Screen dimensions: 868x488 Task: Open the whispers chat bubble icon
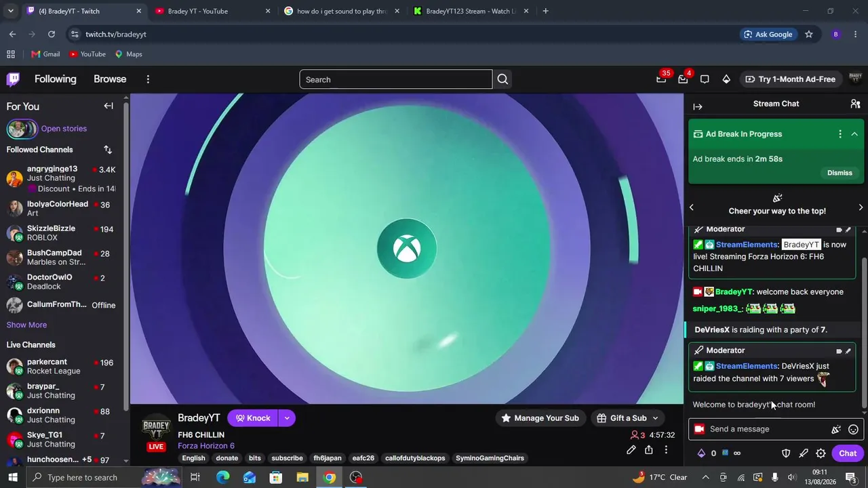click(705, 79)
